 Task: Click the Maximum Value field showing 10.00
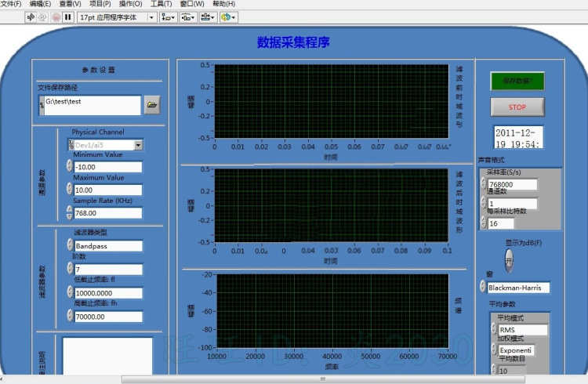point(108,190)
